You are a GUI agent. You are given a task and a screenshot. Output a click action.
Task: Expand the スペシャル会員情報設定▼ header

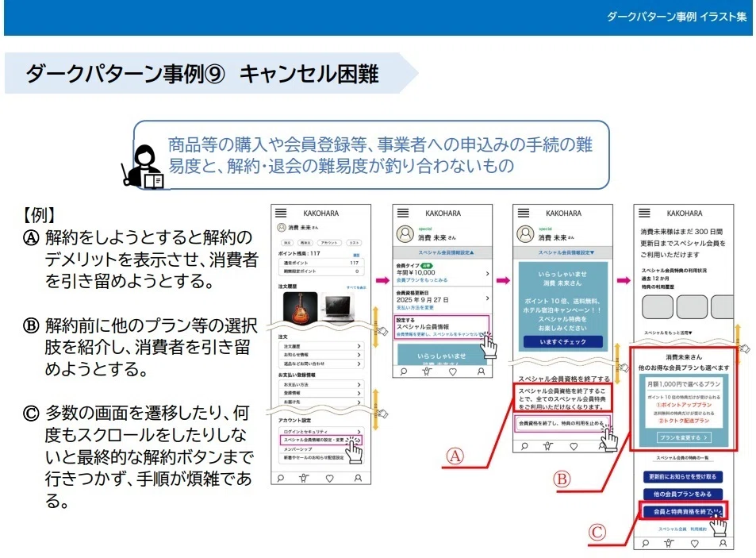[x=563, y=252]
